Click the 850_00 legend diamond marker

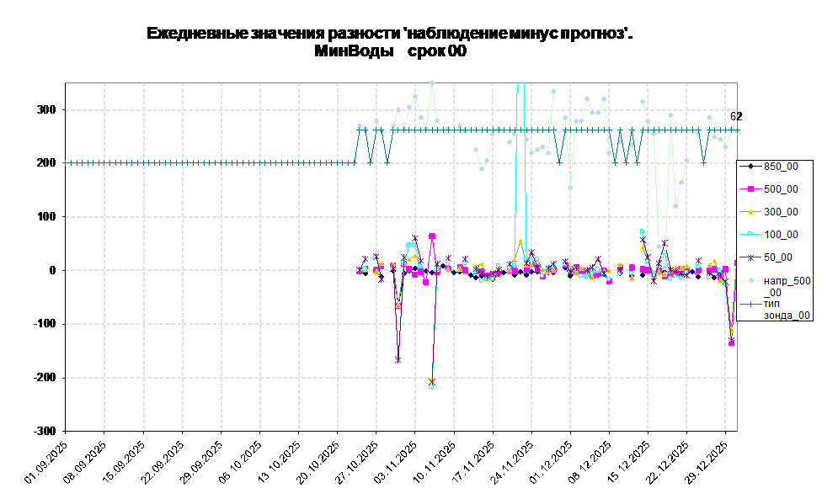point(750,167)
